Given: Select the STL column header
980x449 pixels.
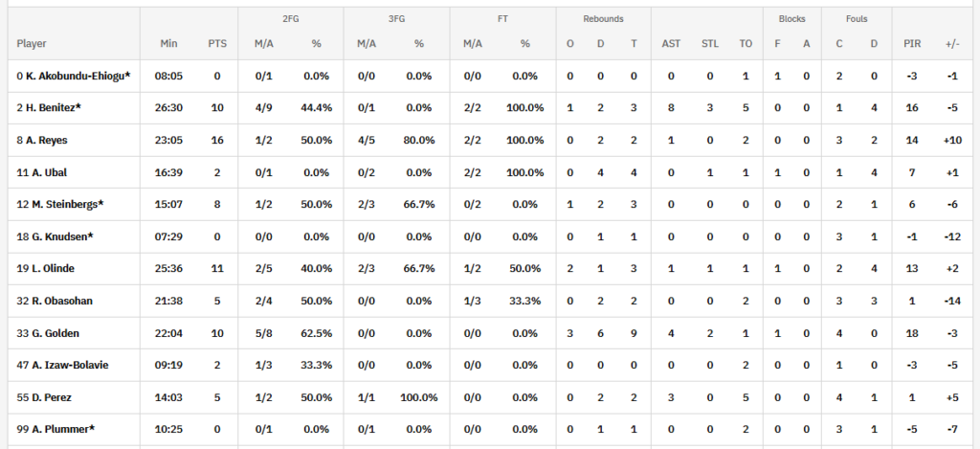Looking at the screenshot, I should pyautogui.click(x=709, y=43).
